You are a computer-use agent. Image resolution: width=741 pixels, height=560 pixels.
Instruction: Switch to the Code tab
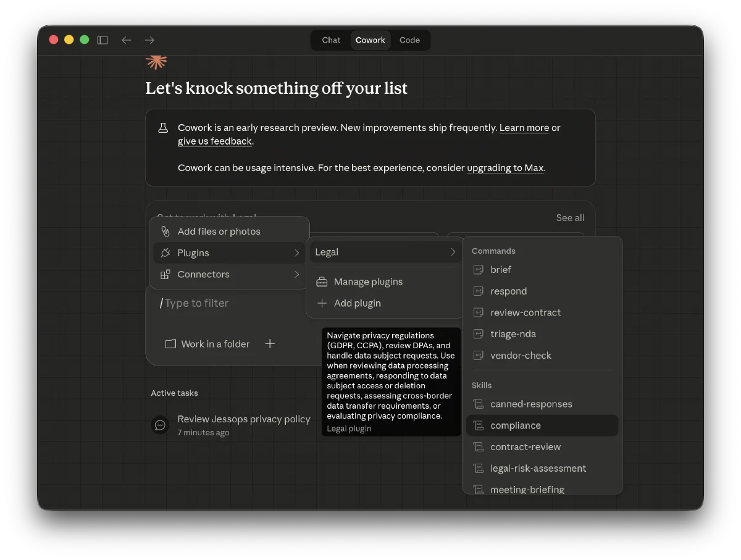[409, 40]
